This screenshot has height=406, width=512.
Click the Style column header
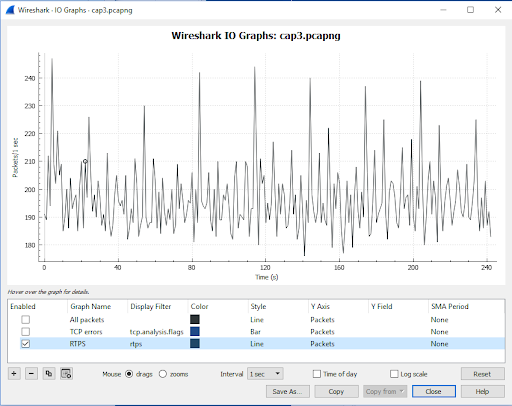click(x=278, y=306)
